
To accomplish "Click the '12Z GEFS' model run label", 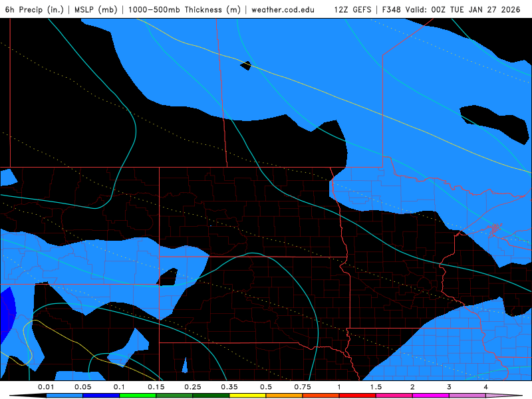I will click(352, 9).
